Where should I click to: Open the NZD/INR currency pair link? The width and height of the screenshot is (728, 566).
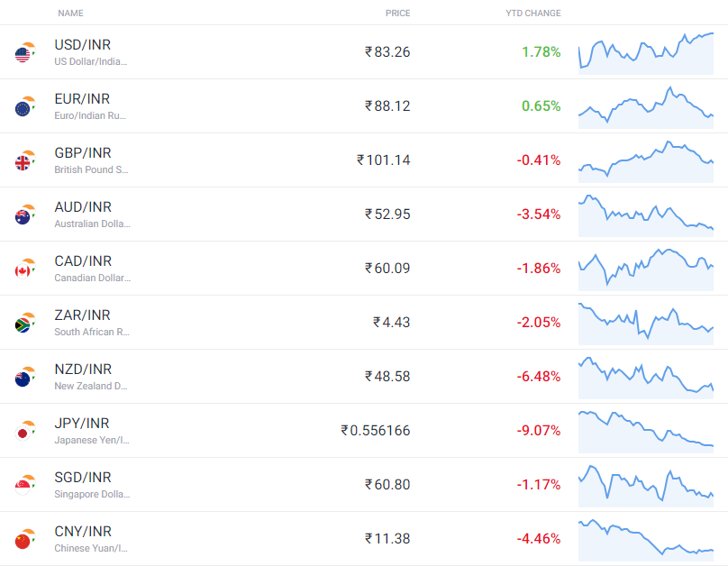[x=83, y=370]
